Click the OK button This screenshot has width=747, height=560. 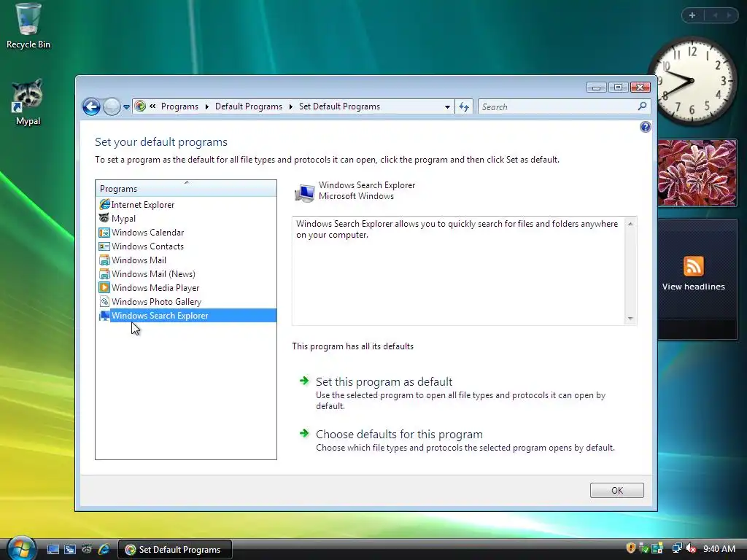click(616, 491)
